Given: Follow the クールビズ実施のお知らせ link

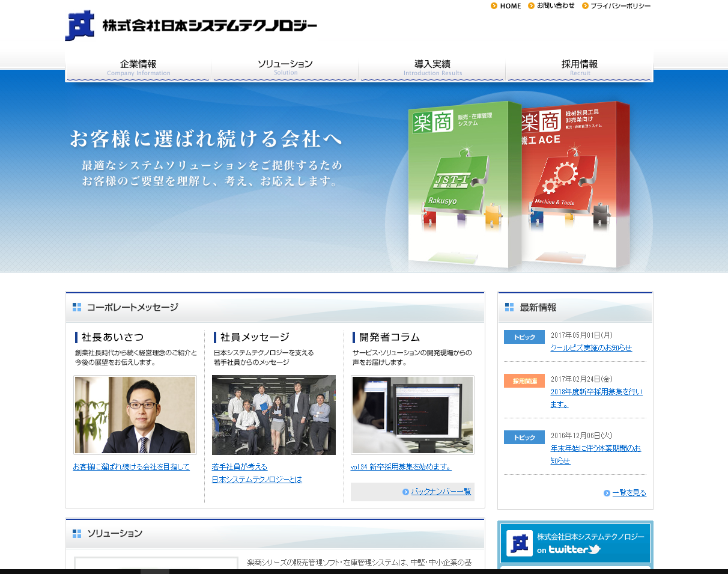Looking at the screenshot, I should pos(592,348).
